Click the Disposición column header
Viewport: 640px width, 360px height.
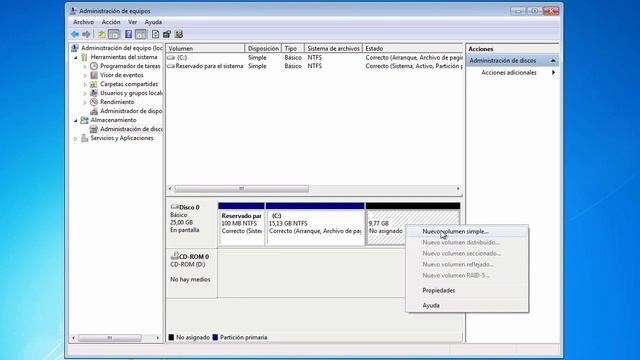click(263, 48)
